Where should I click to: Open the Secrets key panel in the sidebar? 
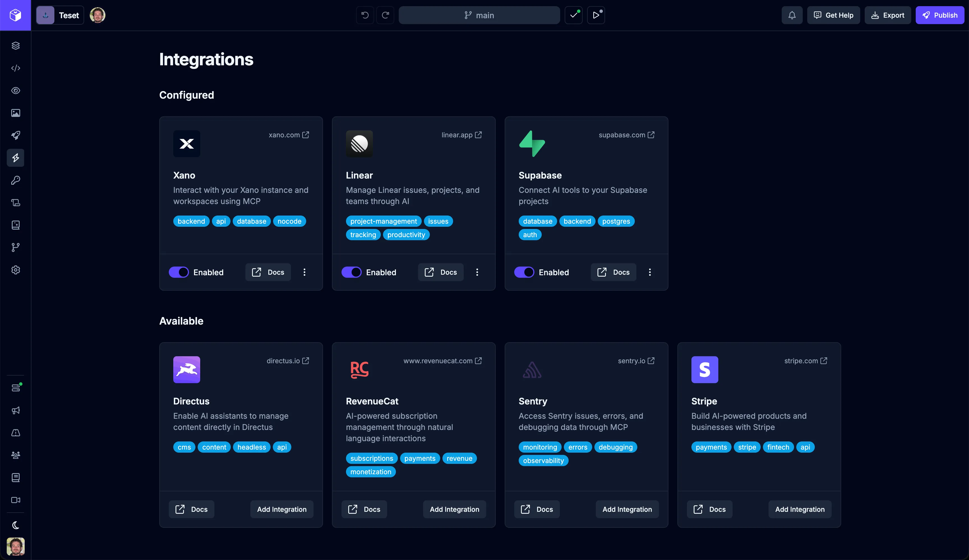15,180
